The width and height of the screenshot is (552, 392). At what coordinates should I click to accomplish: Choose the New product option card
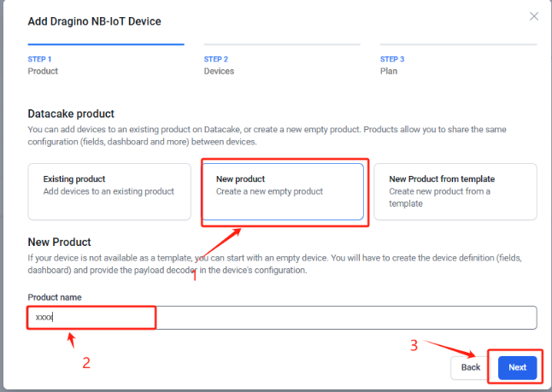(x=283, y=191)
